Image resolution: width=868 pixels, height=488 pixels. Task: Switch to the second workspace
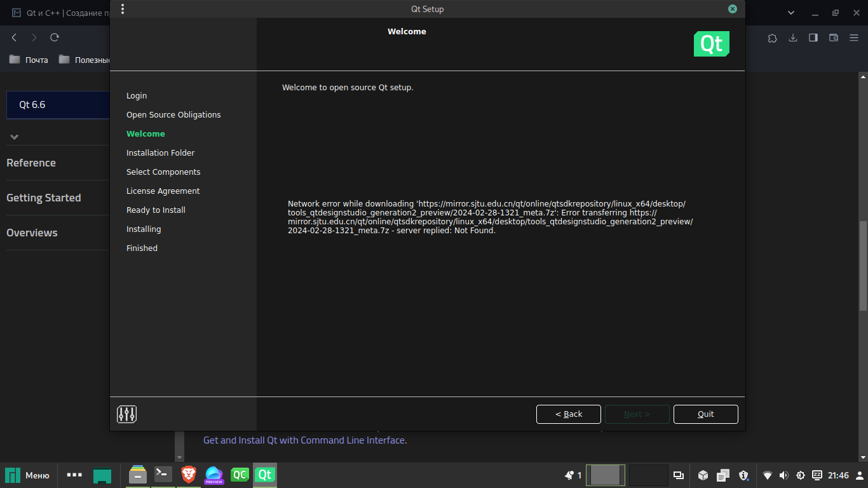tap(648, 475)
